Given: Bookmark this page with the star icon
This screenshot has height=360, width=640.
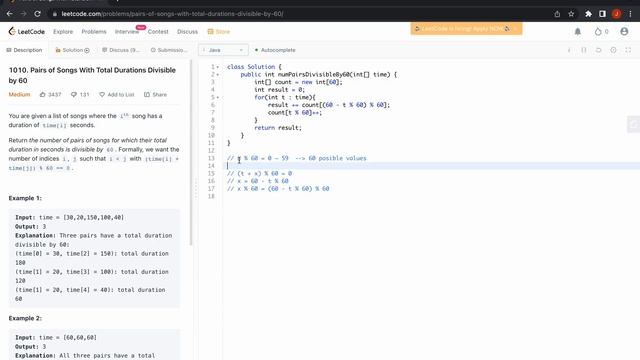Looking at the screenshot, I should [571, 14].
